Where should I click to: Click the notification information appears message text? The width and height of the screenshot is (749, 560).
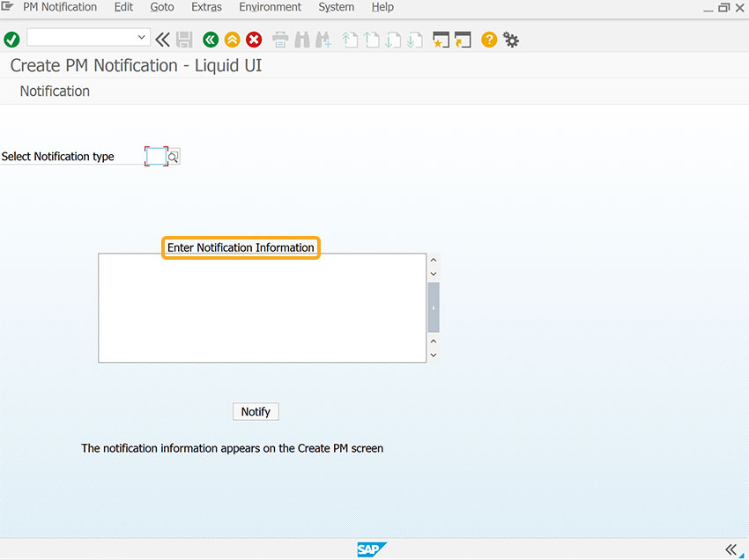(x=232, y=448)
